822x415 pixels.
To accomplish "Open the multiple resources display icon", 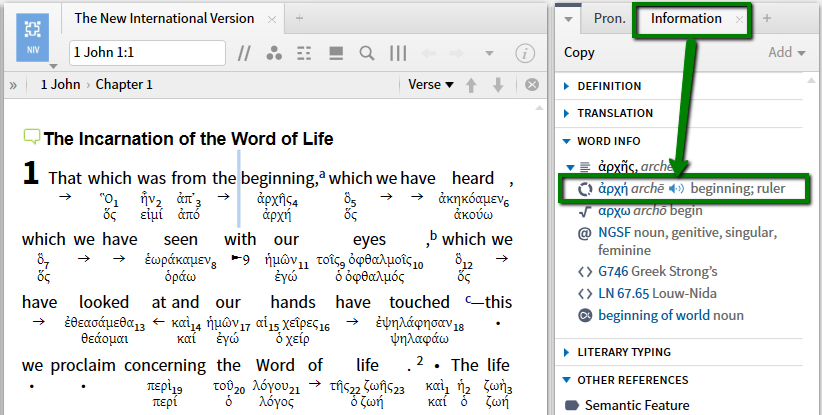I will (336, 53).
